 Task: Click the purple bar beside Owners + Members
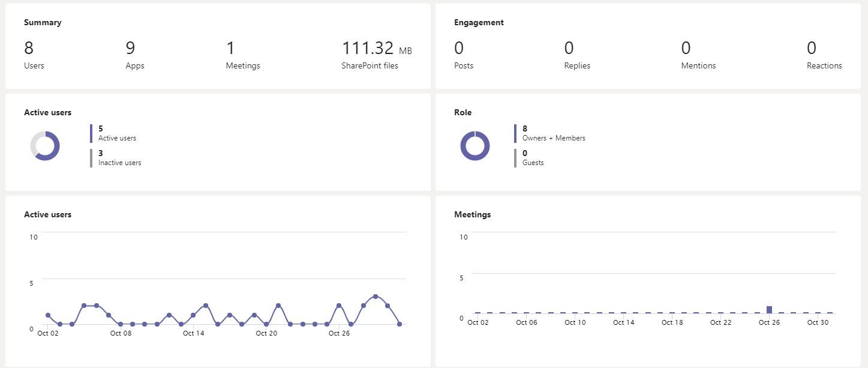click(x=515, y=133)
